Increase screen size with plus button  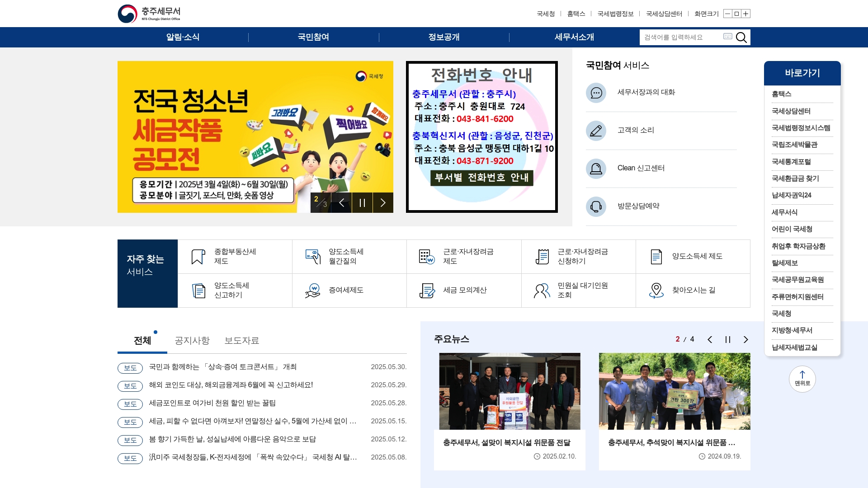coord(745,14)
